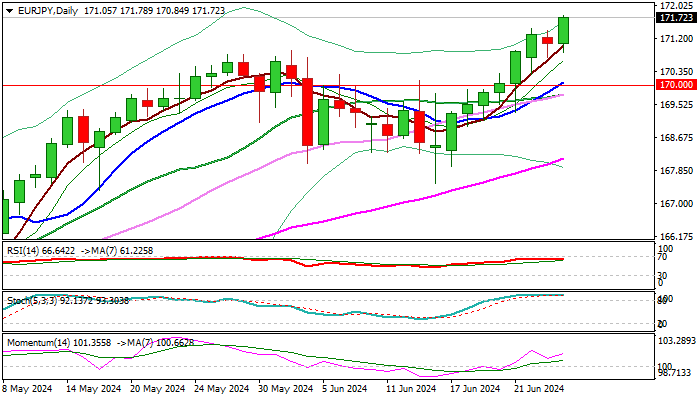Select the 103.2893 Momentum axis value
This screenshot has width=700, height=400.
[676, 341]
